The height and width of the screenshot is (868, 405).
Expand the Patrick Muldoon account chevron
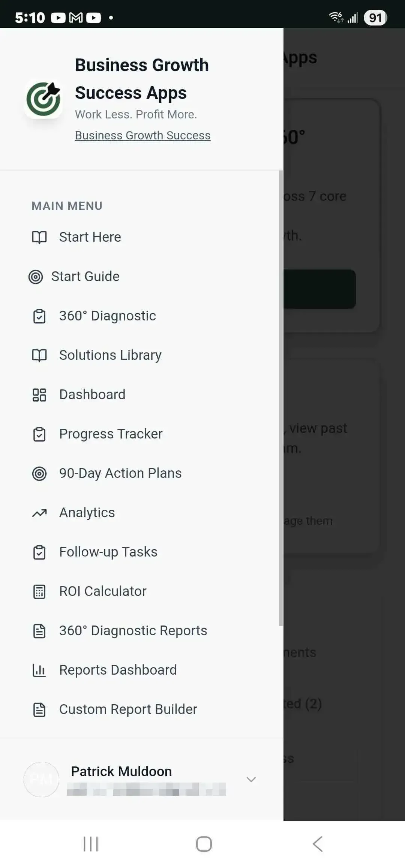(251, 780)
